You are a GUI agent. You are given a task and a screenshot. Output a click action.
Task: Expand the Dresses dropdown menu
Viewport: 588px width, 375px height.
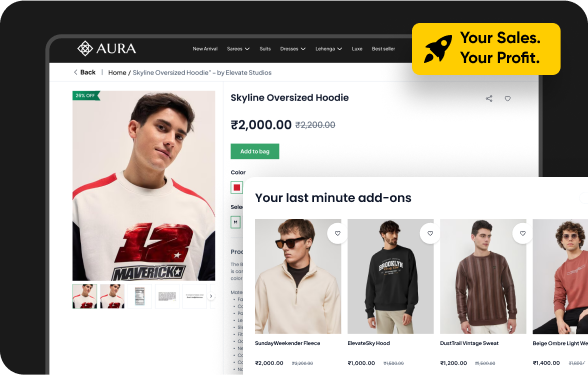coord(292,49)
